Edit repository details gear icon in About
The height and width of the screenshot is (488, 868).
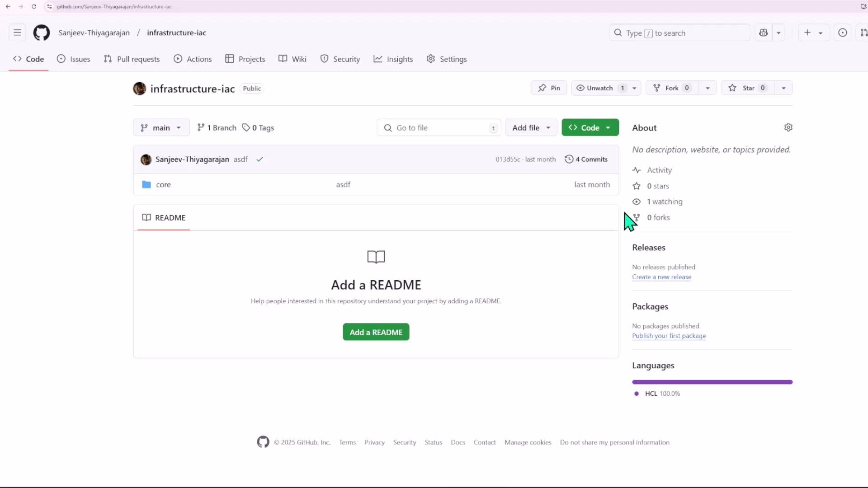788,128
